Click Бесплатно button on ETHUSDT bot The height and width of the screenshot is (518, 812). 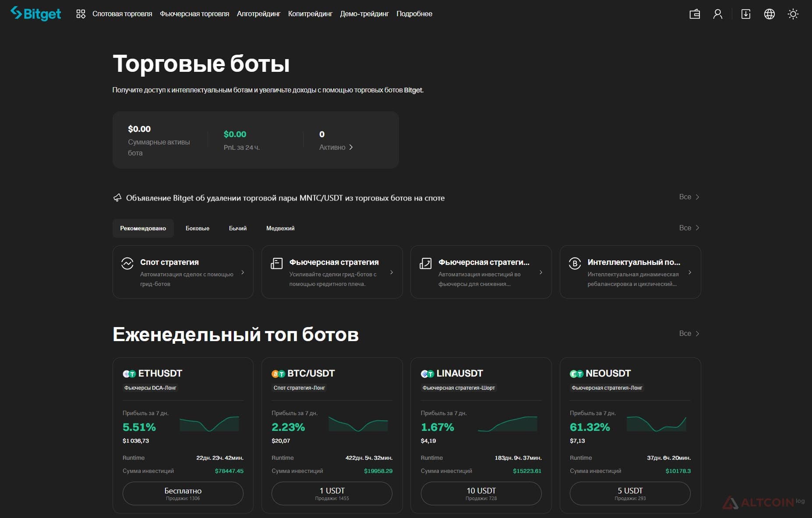pyautogui.click(x=183, y=493)
